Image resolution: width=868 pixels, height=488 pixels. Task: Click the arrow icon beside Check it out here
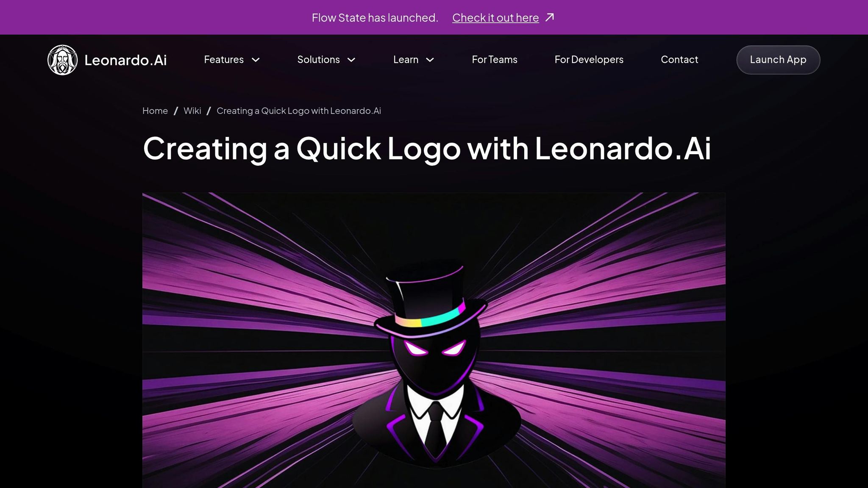point(550,17)
